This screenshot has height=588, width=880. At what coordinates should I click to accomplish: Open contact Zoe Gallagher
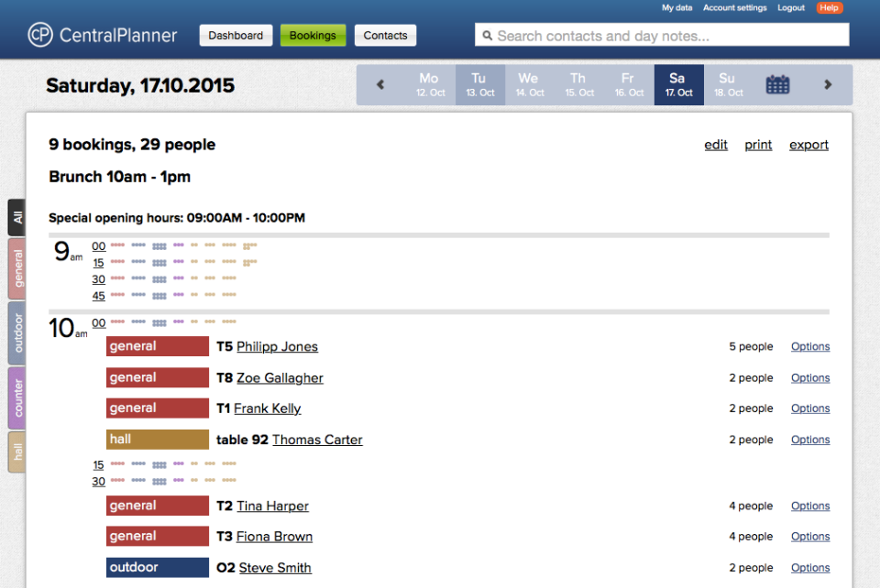pyautogui.click(x=280, y=377)
